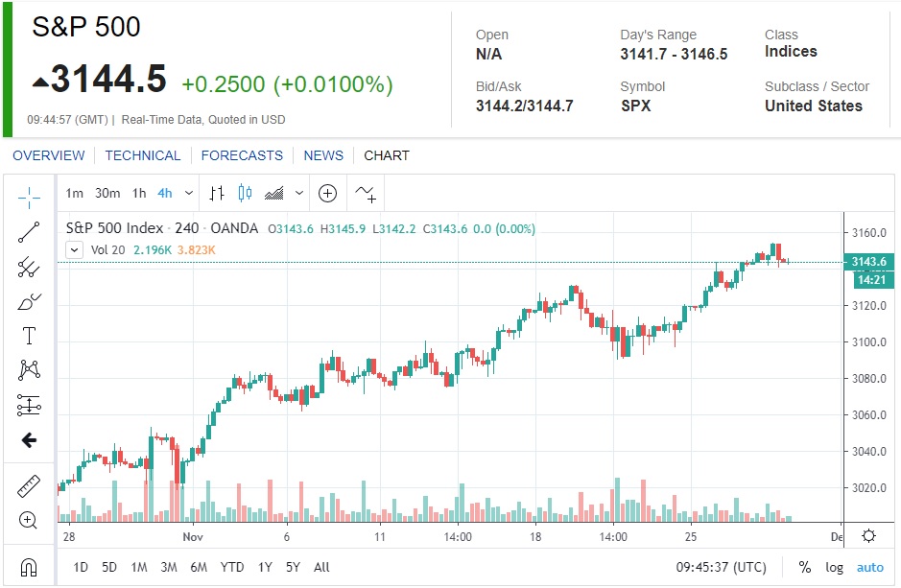Activate the zoom in tool

[29, 520]
